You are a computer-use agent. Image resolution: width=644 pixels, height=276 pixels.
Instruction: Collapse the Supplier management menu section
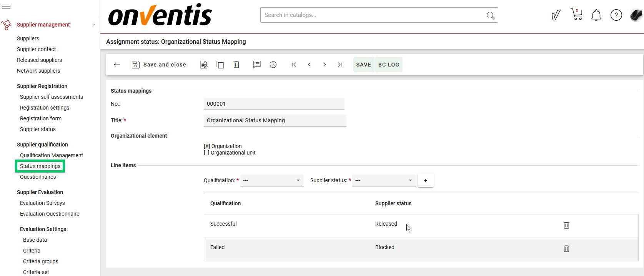coord(93,25)
